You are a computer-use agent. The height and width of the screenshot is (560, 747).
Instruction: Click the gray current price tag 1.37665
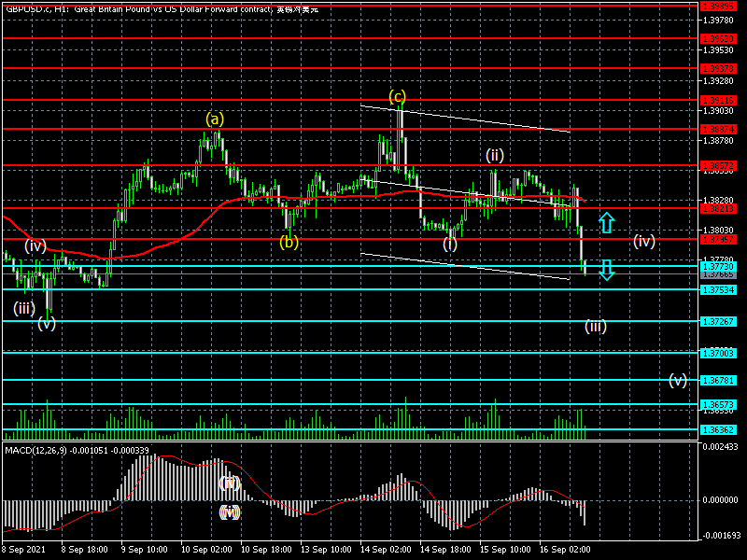(718, 274)
